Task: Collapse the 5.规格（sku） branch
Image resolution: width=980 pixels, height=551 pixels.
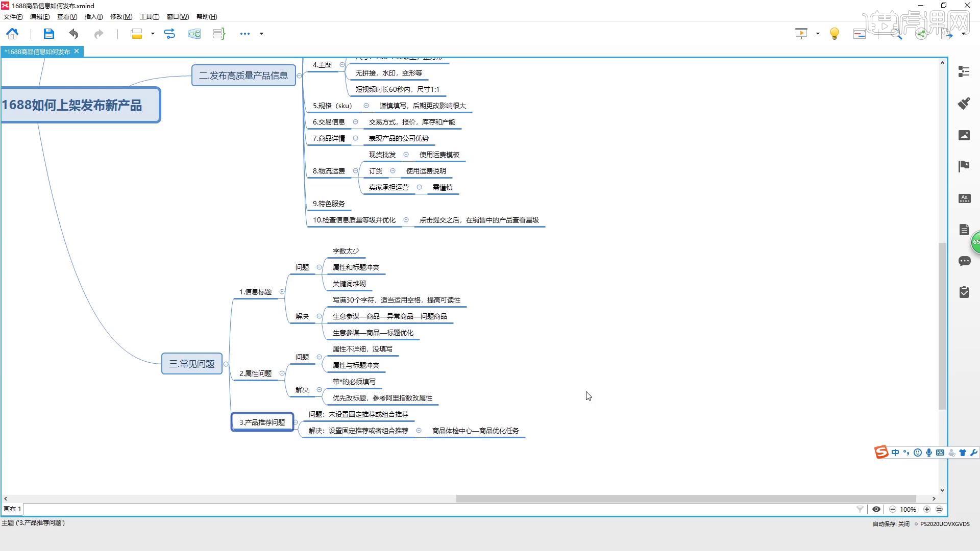Action: point(366,106)
